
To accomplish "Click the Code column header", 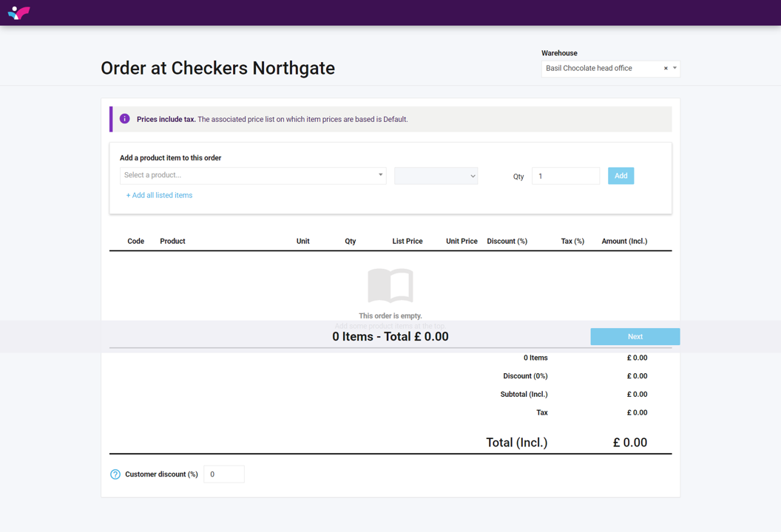I will pos(135,241).
